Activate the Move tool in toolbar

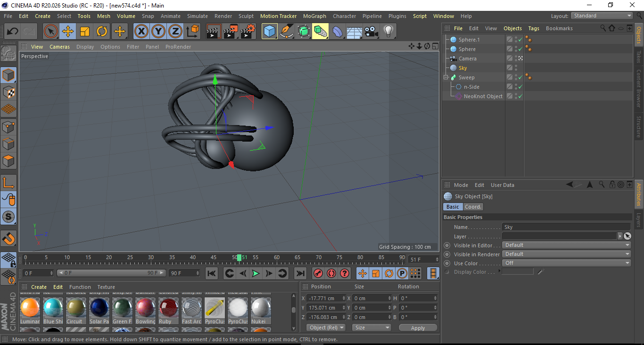(68, 32)
